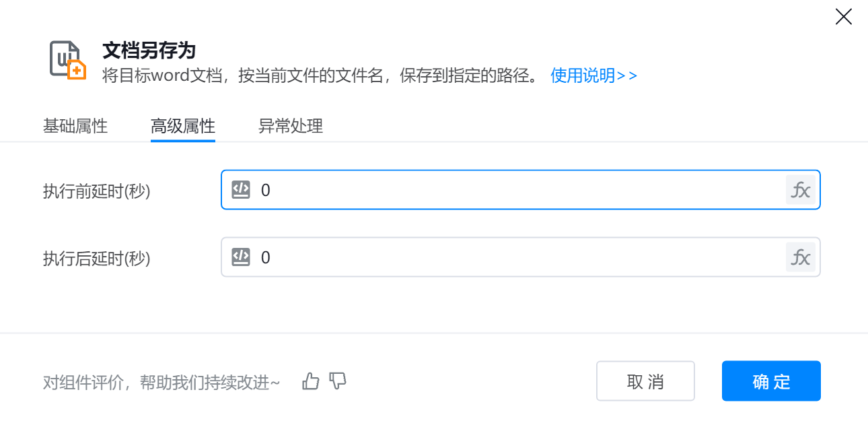868x421 pixels.
Task: Open the 使用说明>> help link
Action: point(593,75)
